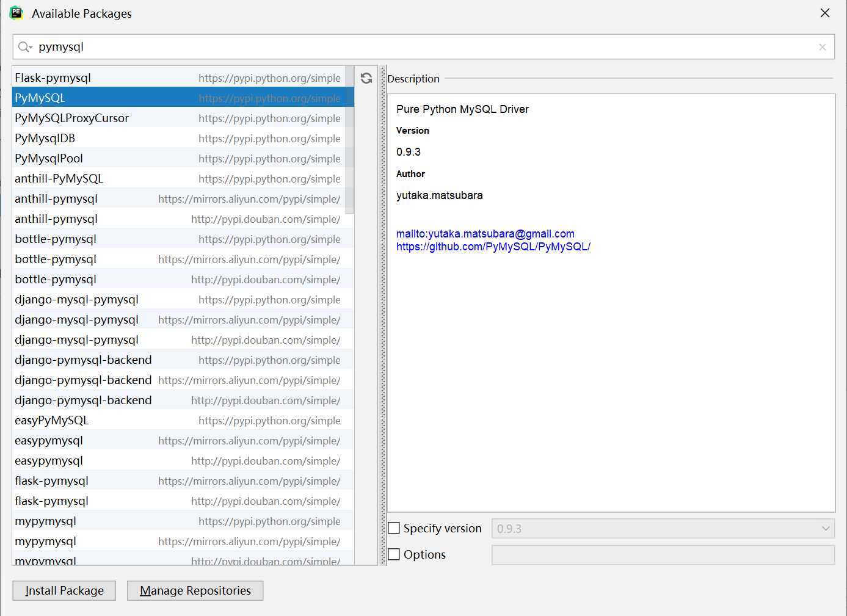
Task: Click the PyCharm icon in the title bar
Action: 16,13
